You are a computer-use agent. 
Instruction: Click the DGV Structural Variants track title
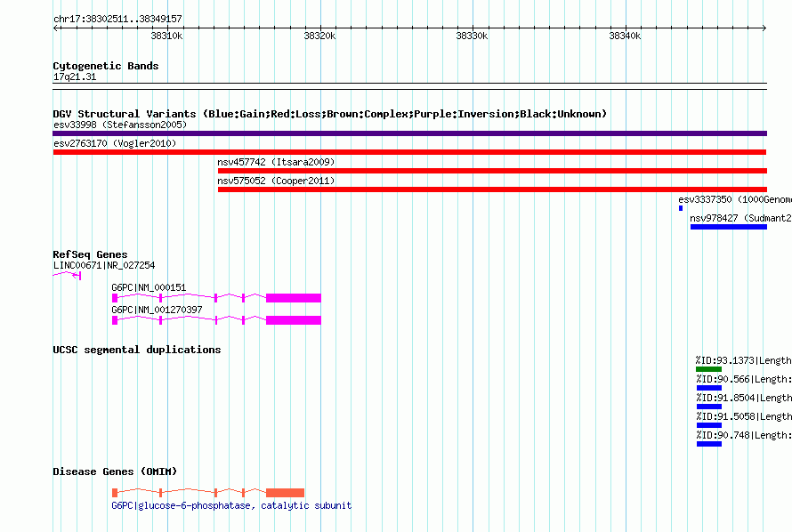(330, 114)
